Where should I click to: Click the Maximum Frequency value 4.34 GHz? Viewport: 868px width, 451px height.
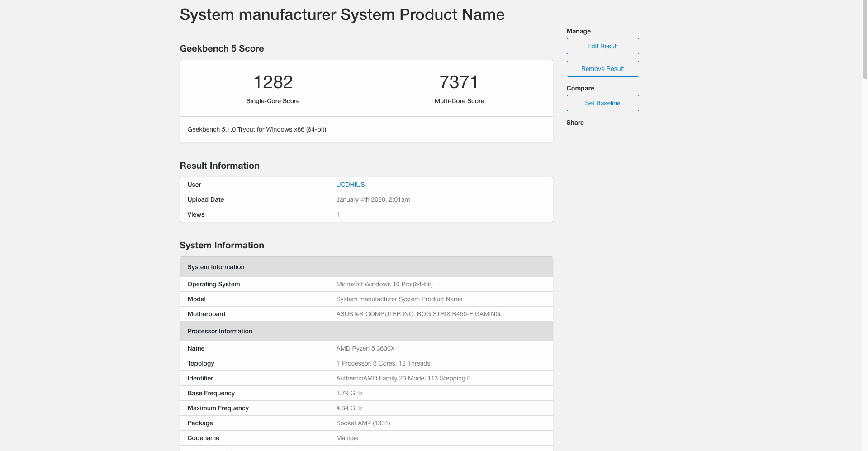[x=349, y=408]
